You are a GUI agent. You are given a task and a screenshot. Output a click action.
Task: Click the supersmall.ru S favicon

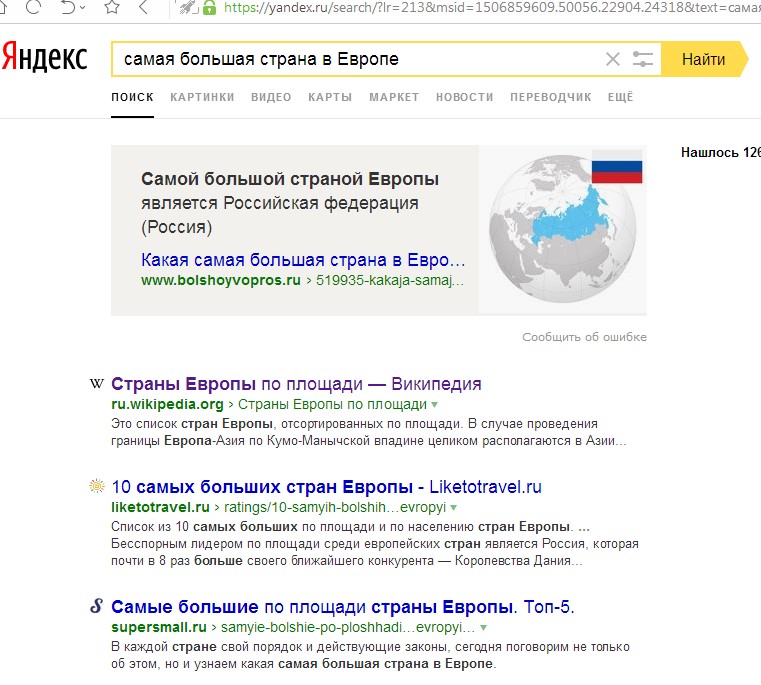97,606
